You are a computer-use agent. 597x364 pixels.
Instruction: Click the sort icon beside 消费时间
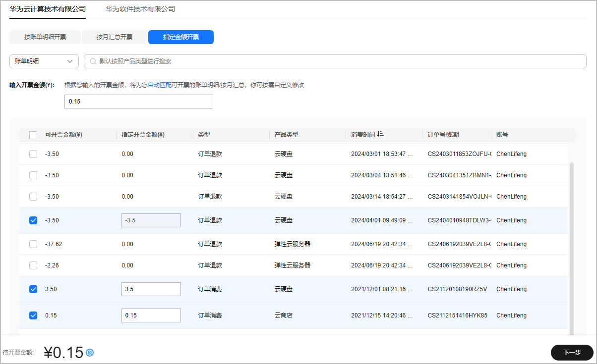pos(380,134)
